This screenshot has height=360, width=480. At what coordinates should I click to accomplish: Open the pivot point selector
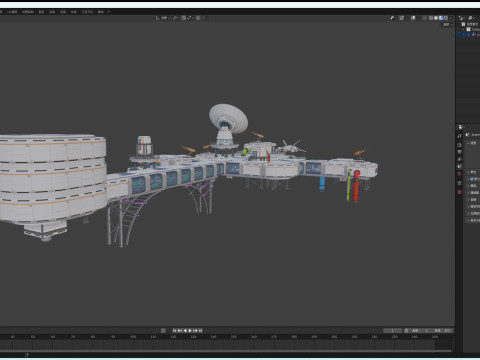(x=176, y=18)
